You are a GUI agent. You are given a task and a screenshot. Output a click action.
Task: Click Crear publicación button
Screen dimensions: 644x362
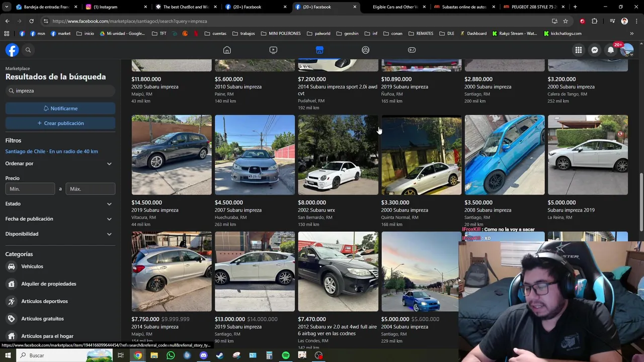click(60, 123)
